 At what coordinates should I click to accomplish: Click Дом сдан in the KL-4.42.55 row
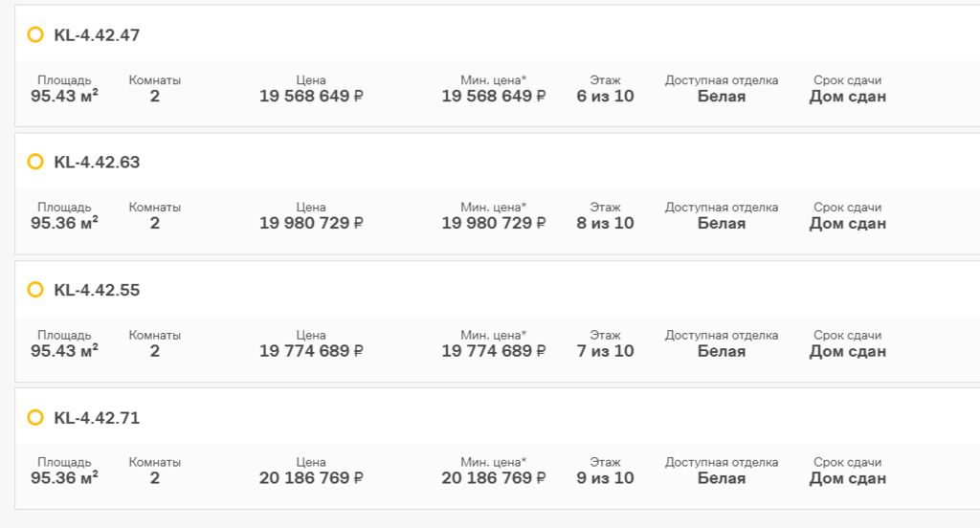click(848, 351)
